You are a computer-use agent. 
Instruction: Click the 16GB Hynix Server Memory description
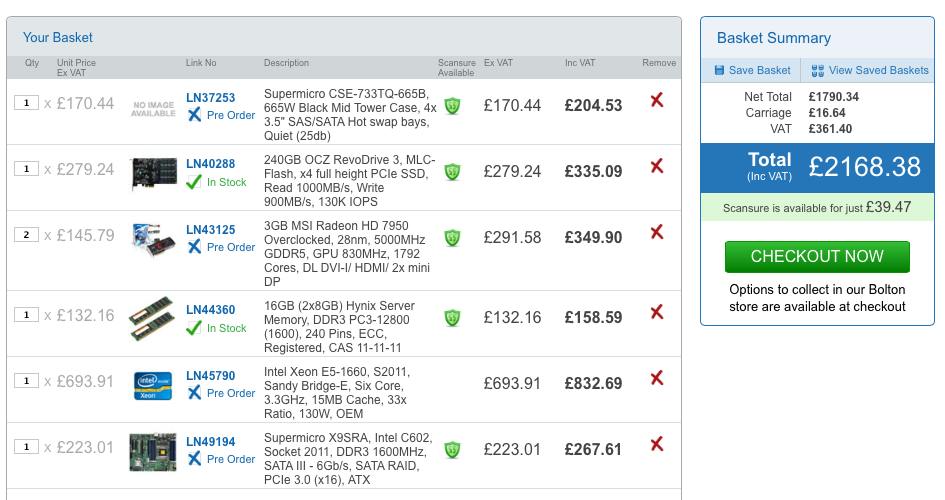[337, 327]
